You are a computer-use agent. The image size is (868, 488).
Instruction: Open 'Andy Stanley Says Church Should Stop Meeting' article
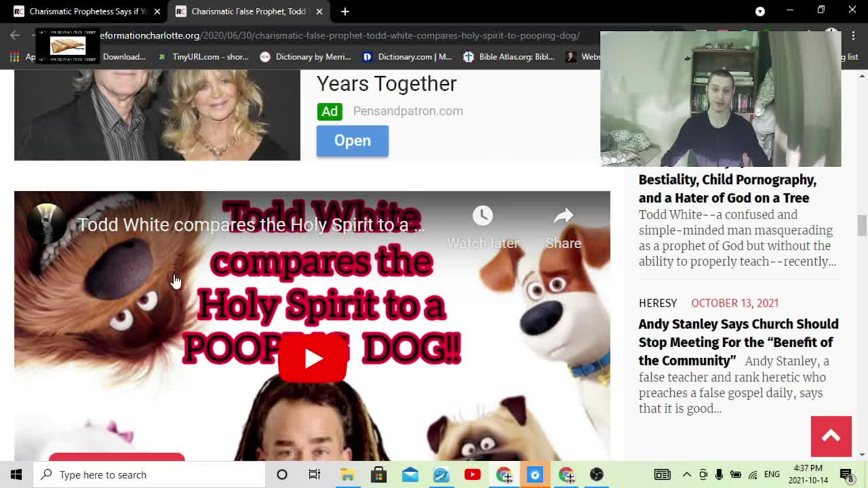tap(738, 342)
